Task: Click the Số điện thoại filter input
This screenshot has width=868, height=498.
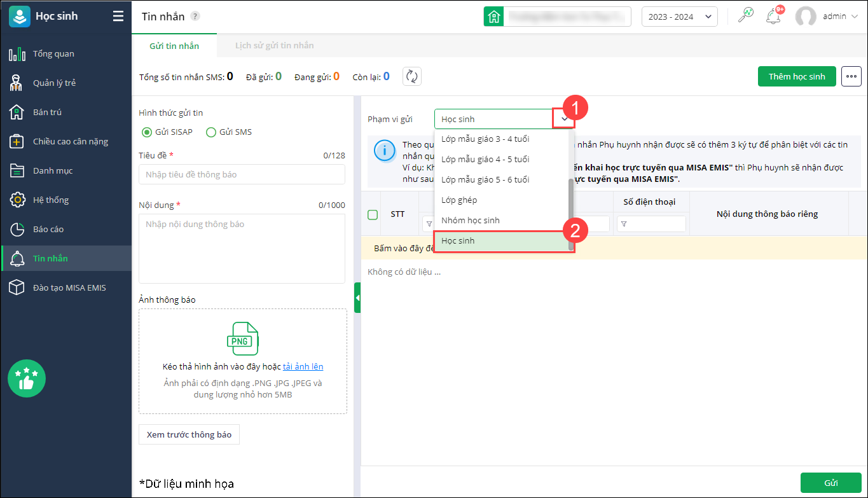Action: (652, 224)
